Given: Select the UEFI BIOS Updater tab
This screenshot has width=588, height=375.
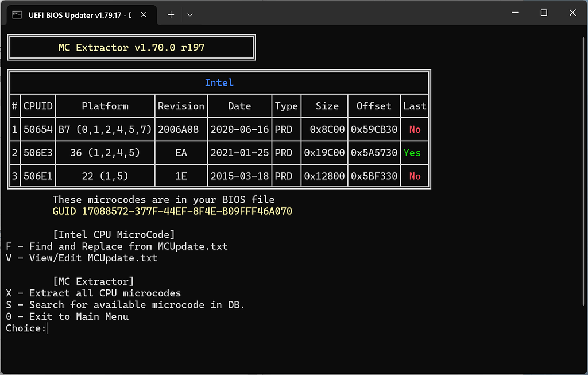Looking at the screenshot, I should [82, 15].
